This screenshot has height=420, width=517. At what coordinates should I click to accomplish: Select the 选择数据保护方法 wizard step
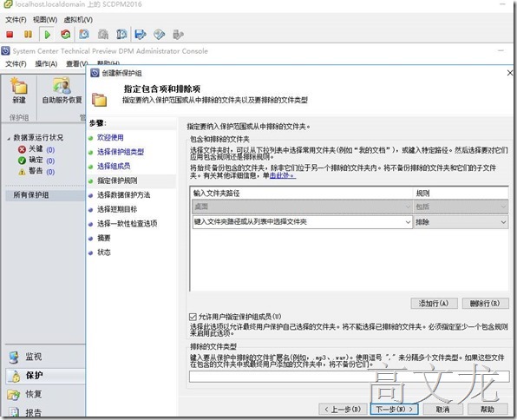coord(124,195)
